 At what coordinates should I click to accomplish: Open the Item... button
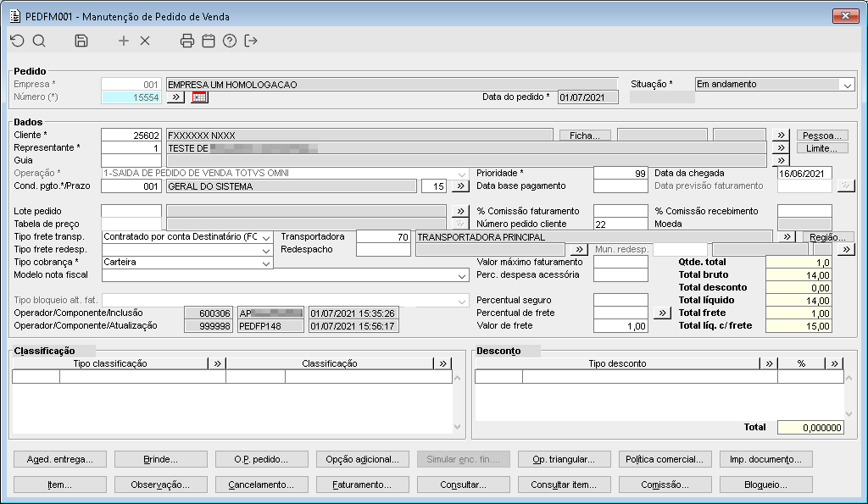[60, 485]
